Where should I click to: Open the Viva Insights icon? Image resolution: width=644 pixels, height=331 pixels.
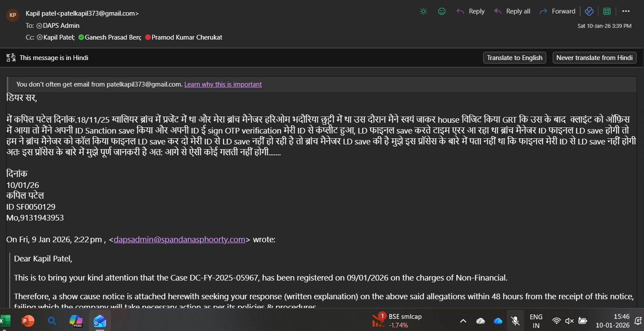coord(589,11)
